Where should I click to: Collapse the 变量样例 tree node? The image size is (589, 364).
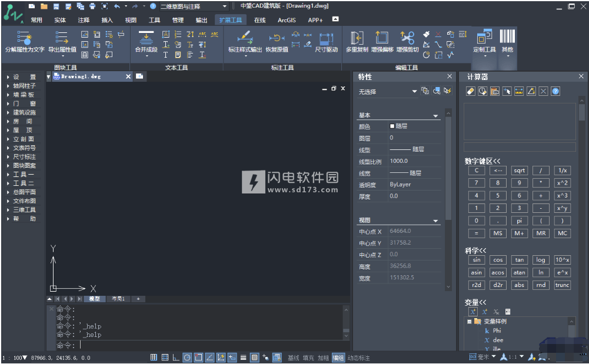coord(470,322)
